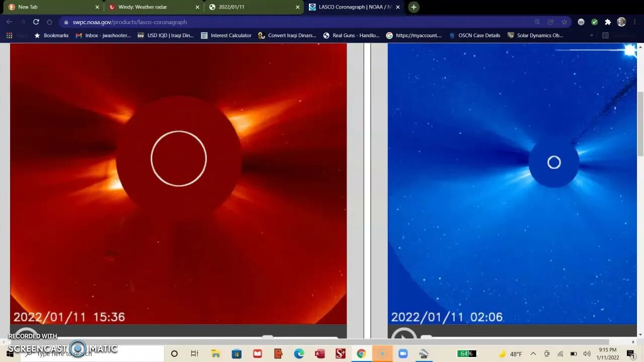This screenshot has width=644, height=362.
Task: Open the Zoom app in the taskbar
Action: (403, 353)
